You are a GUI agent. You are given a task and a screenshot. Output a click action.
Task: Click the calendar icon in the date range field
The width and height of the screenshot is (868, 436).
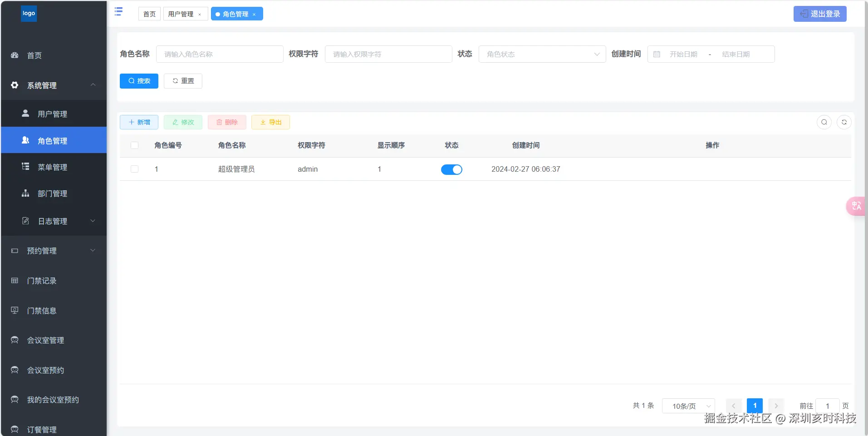click(x=657, y=54)
